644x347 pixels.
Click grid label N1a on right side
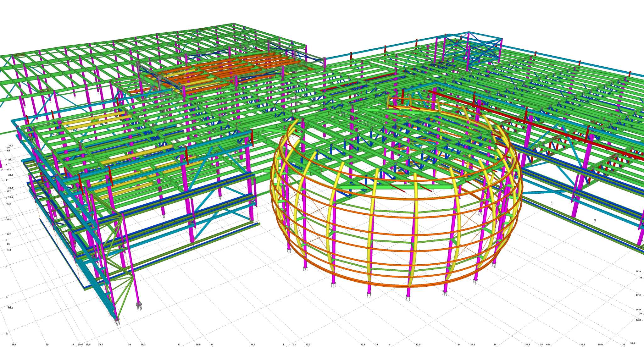[x=638, y=271]
